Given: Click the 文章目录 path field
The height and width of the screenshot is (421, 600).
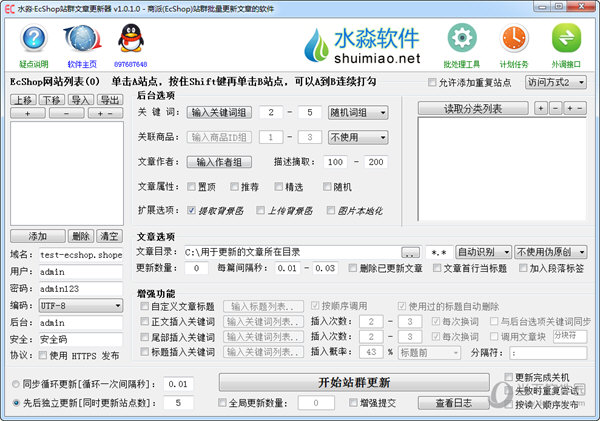Looking at the screenshot, I should click(x=293, y=252).
